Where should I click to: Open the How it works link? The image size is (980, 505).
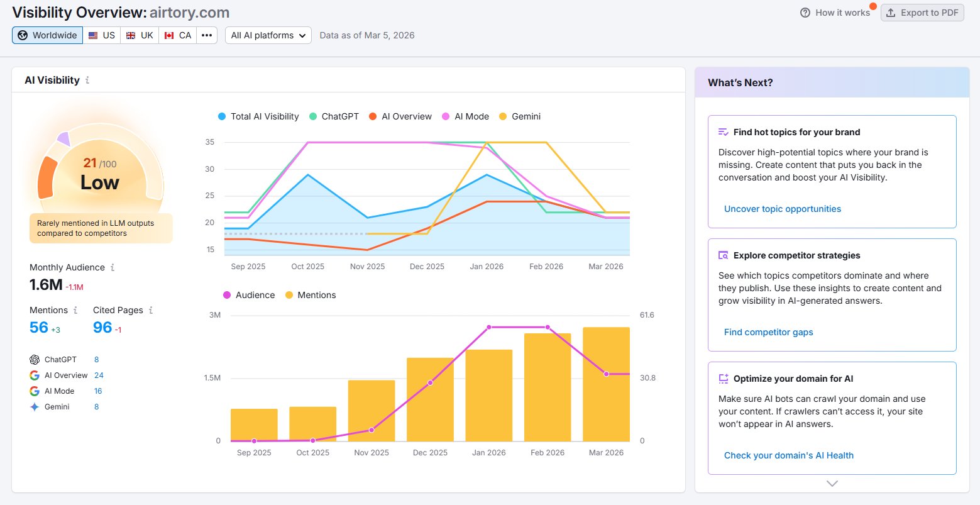tap(835, 13)
